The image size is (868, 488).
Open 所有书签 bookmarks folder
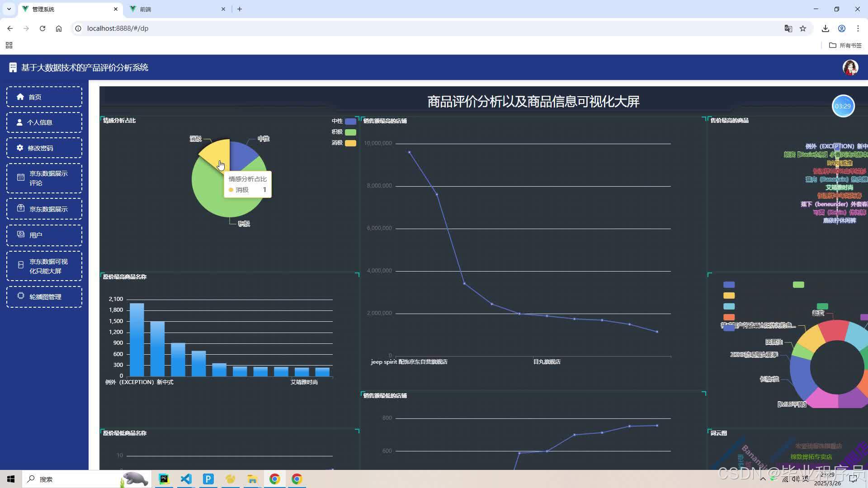tap(845, 45)
